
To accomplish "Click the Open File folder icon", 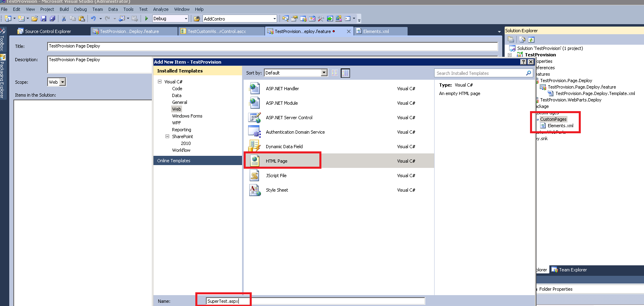I will 35,19.
